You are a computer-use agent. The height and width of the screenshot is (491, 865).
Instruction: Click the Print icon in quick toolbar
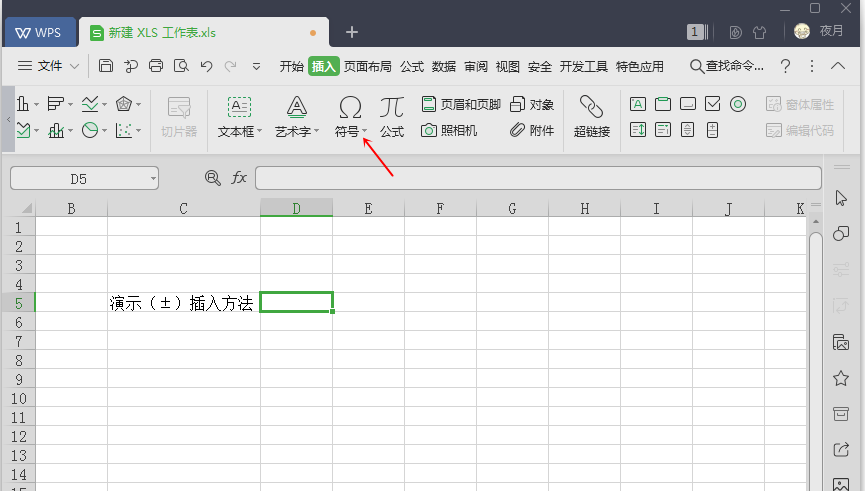point(156,66)
